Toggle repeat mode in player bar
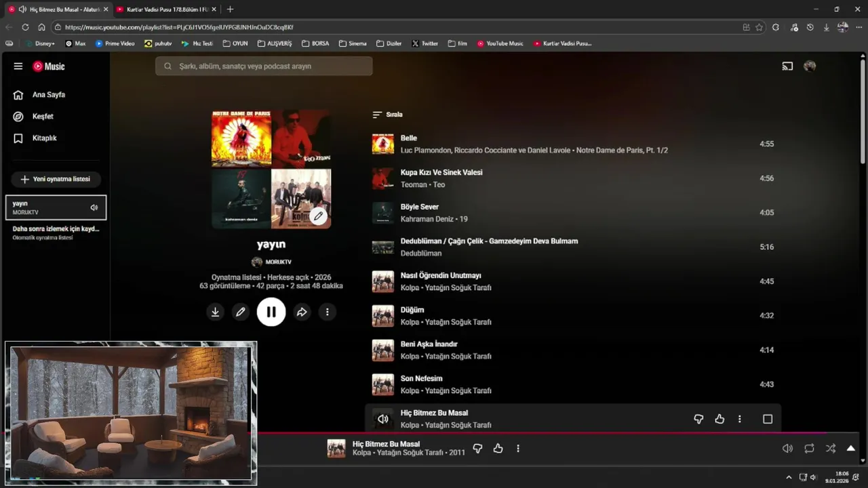 click(x=809, y=449)
